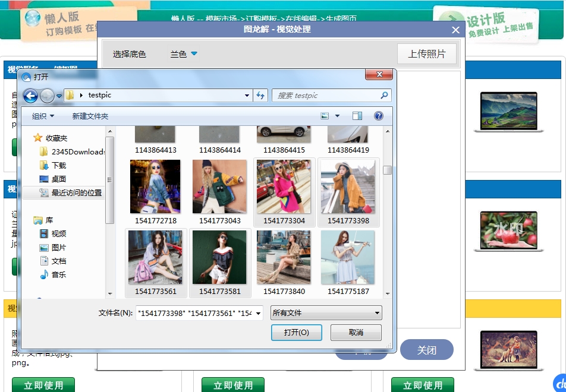Click the 取消 button

click(356, 333)
